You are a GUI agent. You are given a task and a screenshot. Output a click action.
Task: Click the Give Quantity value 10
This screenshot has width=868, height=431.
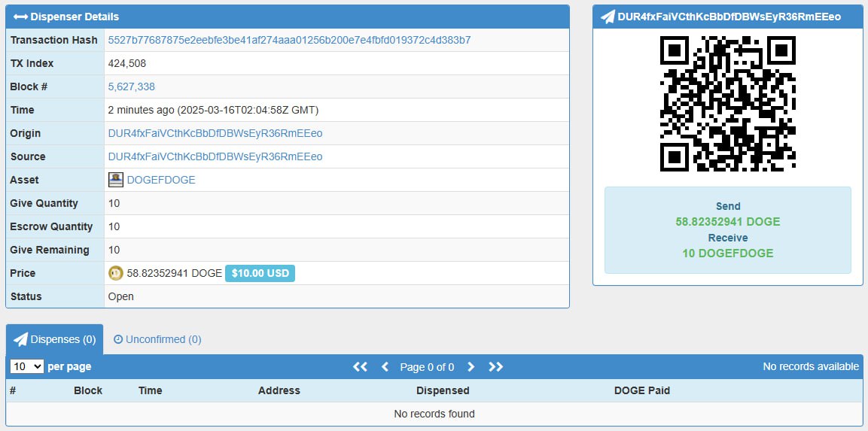tap(114, 203)
